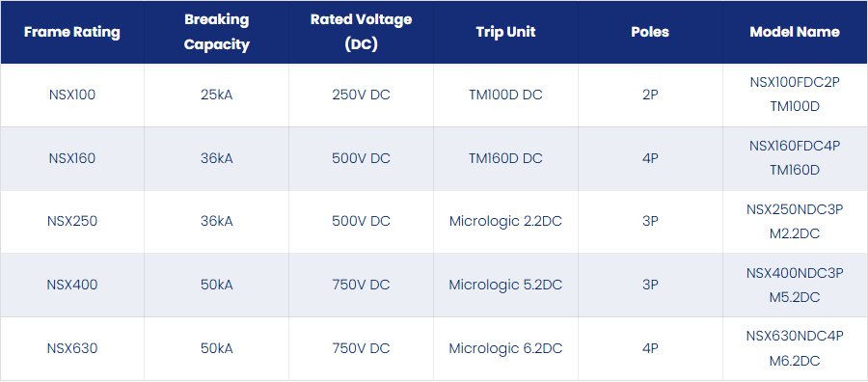Click the 25kA breaking capacity cell
Image resolution: width=868 pixels, height=382 pixels.
[216, 95]
